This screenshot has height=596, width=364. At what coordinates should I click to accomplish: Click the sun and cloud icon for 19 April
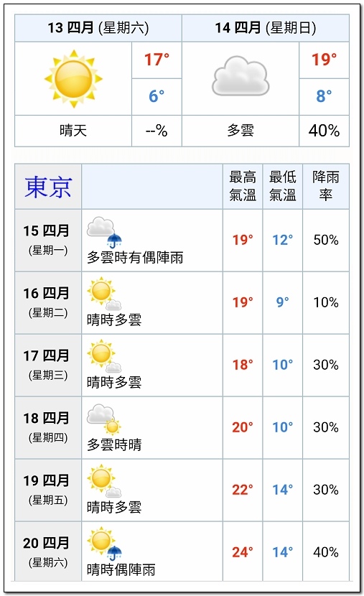[105, 481]
